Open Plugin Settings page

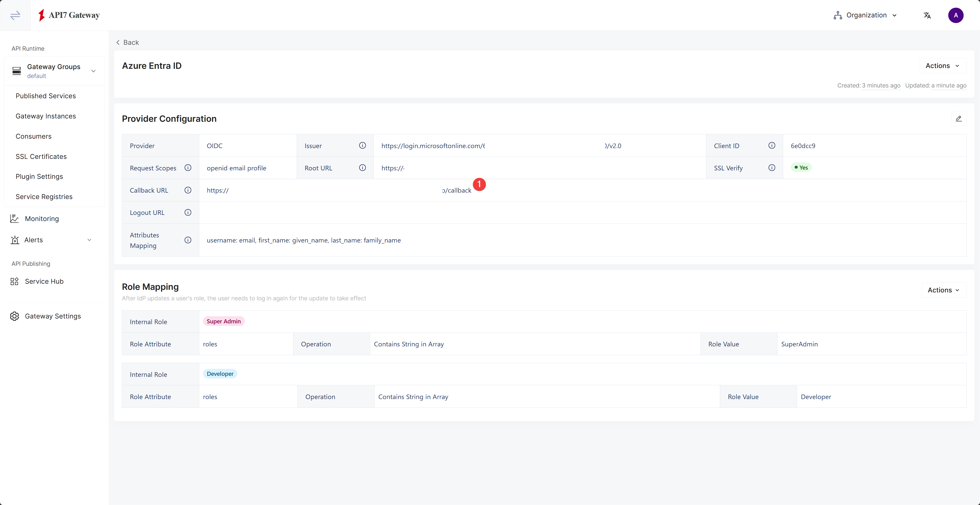click(x=39, y=177)
